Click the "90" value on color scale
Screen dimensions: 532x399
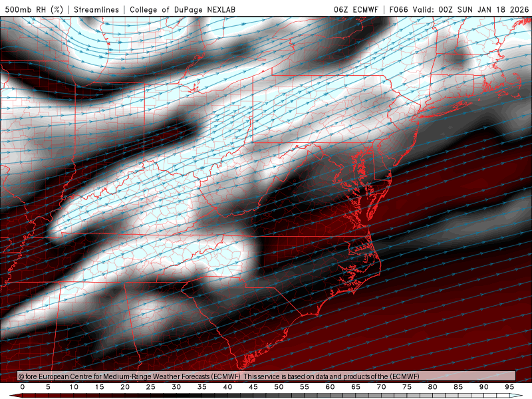tap(484, 387)
